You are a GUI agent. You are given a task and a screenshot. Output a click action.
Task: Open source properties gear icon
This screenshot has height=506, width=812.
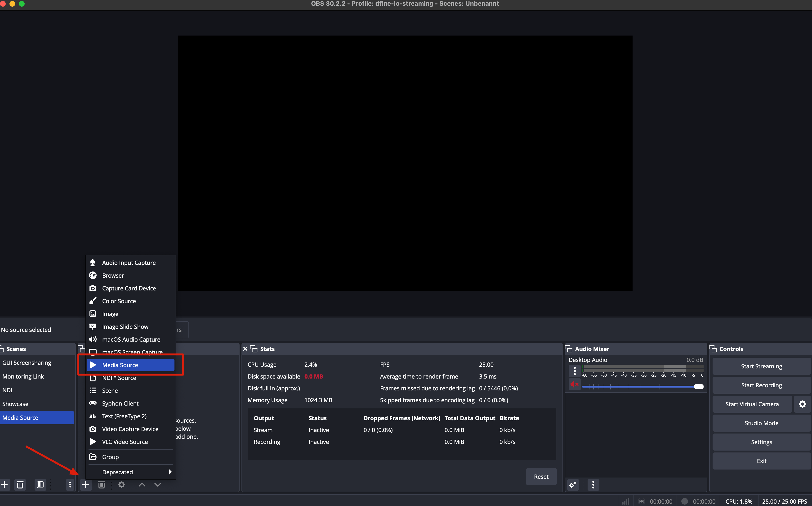pyautogui.click(x=122, y=485)
